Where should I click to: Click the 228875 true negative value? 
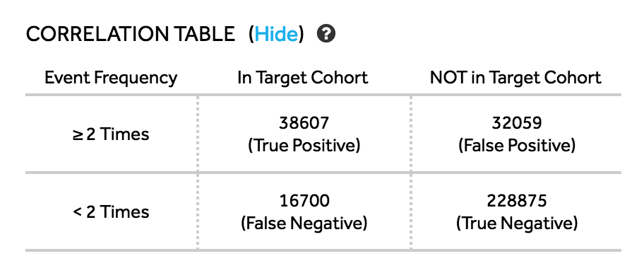click(517, 200)
